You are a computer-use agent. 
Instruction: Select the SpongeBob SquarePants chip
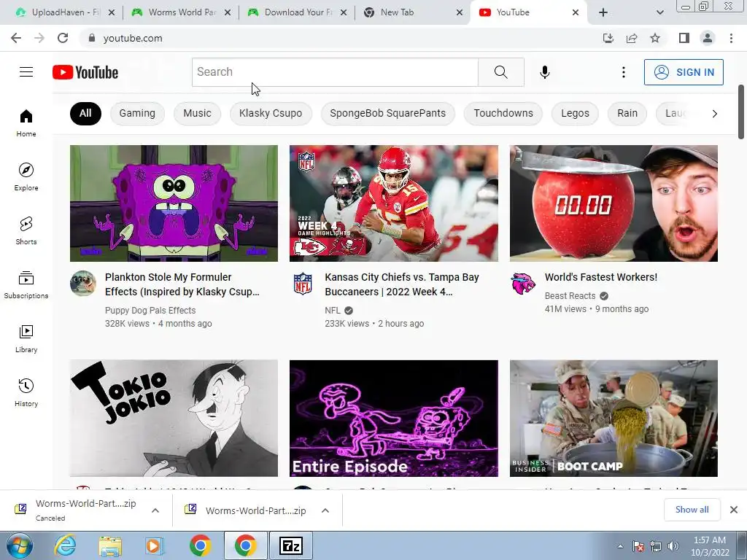coord(388,113)
